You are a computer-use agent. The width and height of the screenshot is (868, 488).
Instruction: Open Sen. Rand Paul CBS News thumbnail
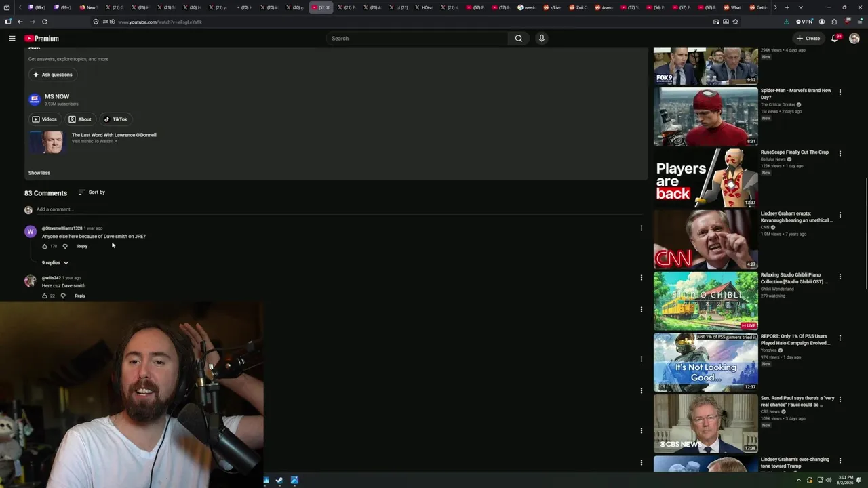(x=705, y=424)
